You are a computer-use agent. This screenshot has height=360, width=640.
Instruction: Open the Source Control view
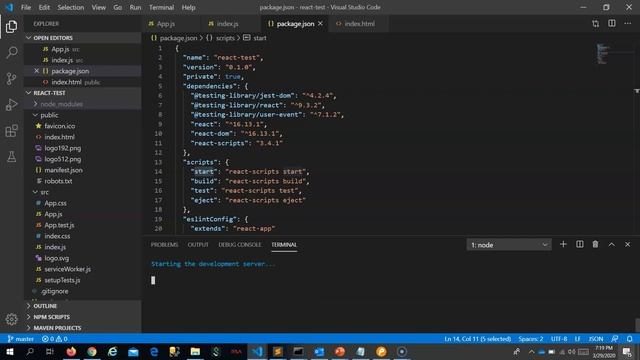pos(11,78)
